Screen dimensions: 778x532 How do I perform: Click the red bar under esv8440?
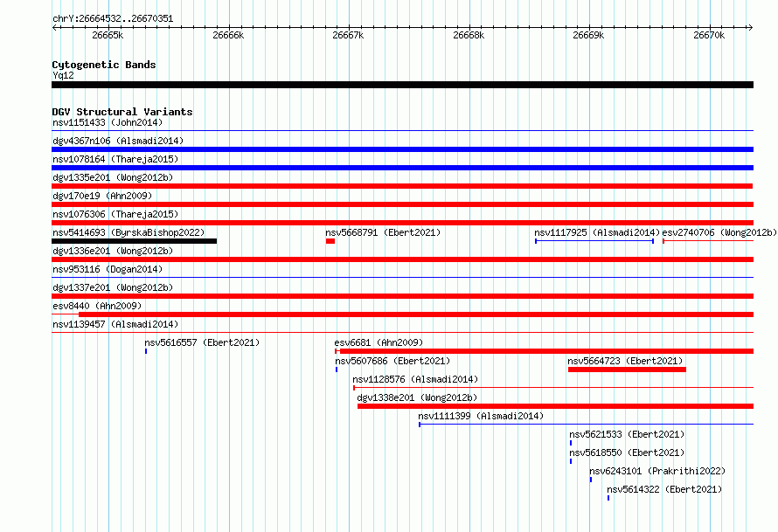coord(402,314)
